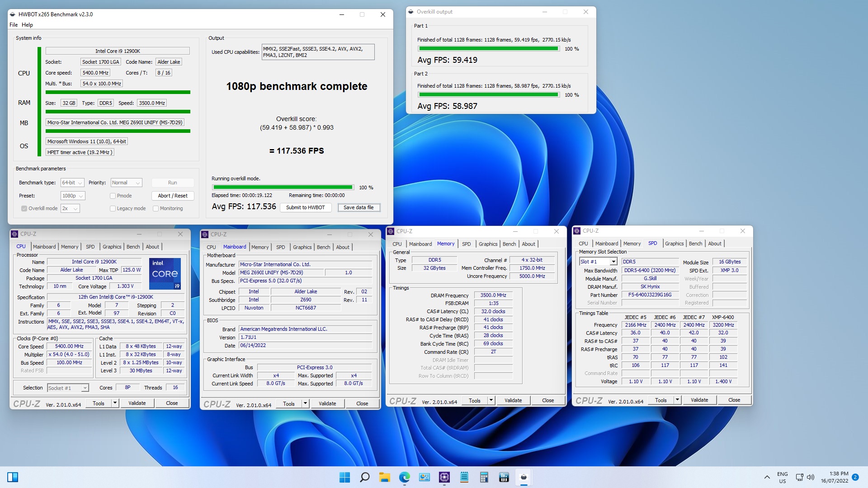Image resolution: width=868 pixels, height=488 pixels.
Task: Click the active x265 Benchmark taskbar icon
Action: (x=524, y=477)
